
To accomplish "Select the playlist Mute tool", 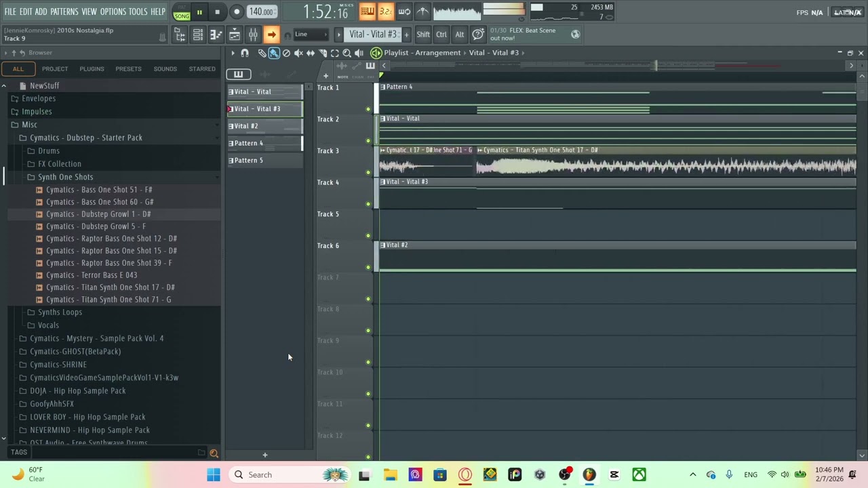I will click(298, 53).
